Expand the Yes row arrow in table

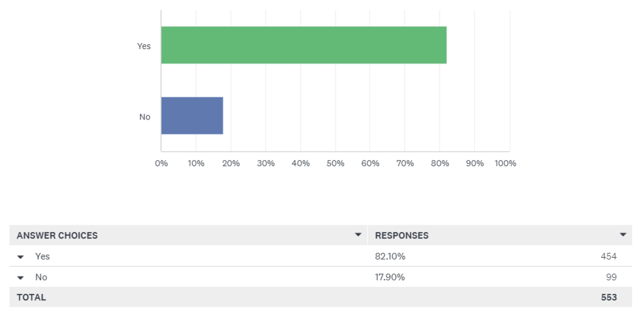coord(20,257)
